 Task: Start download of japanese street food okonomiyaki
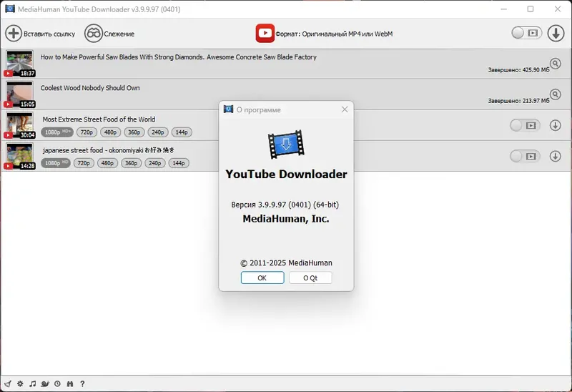tap(556, 157)
